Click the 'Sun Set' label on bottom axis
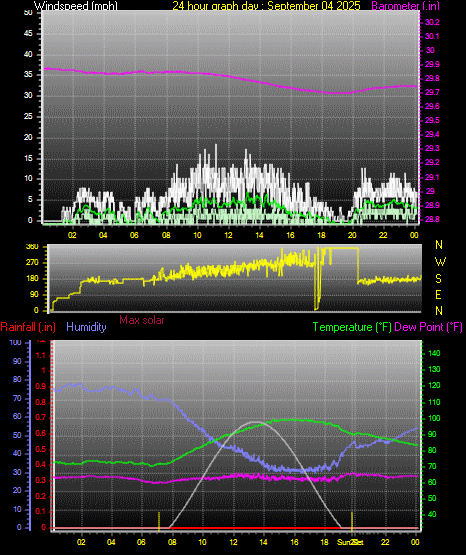 [350, 542]
